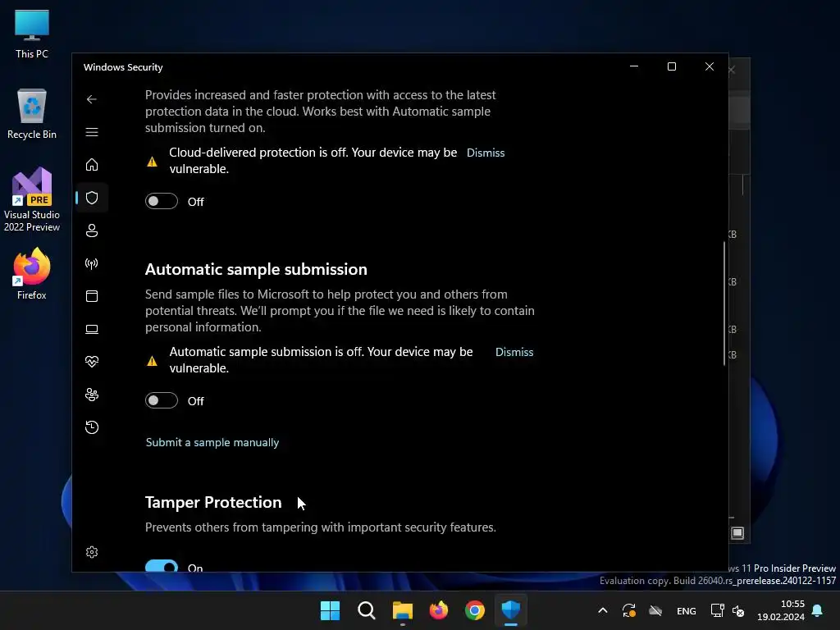Open Family options icon
This screenshot has width=840, height=630.
(92, 395)
